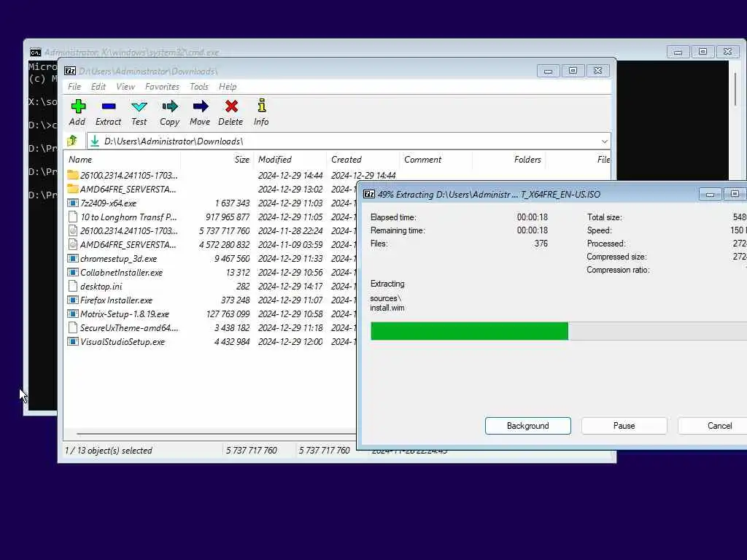The height and width of the screenshot is (560, 747).
Task: Sort by the Modified column header
Action: [x=290, y=160]
